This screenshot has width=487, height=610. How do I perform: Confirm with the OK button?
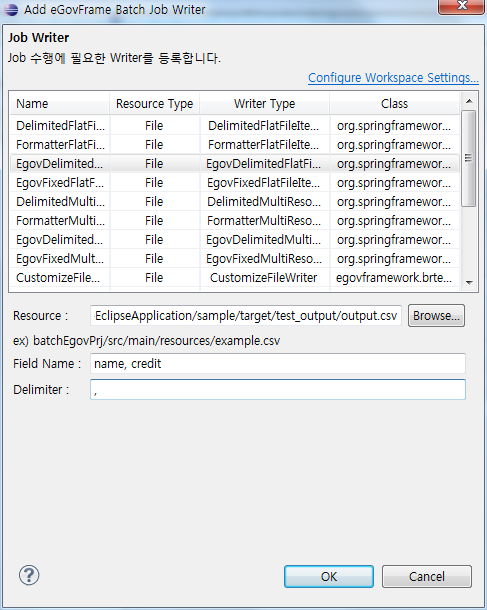pyautogui.click(x=329, y=577)
